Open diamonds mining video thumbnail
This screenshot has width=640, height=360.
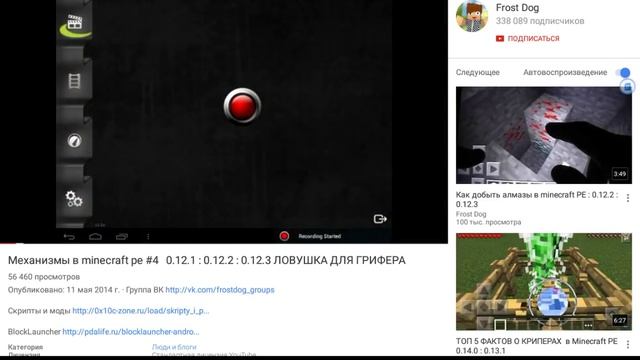pos(544,135)
